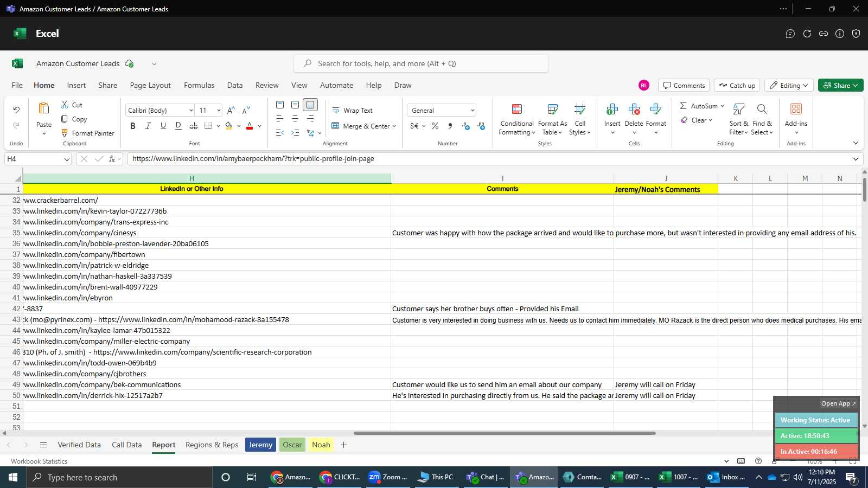Click the Redo icon
This screenshot has width=868, height=488.
coord(16,125)
